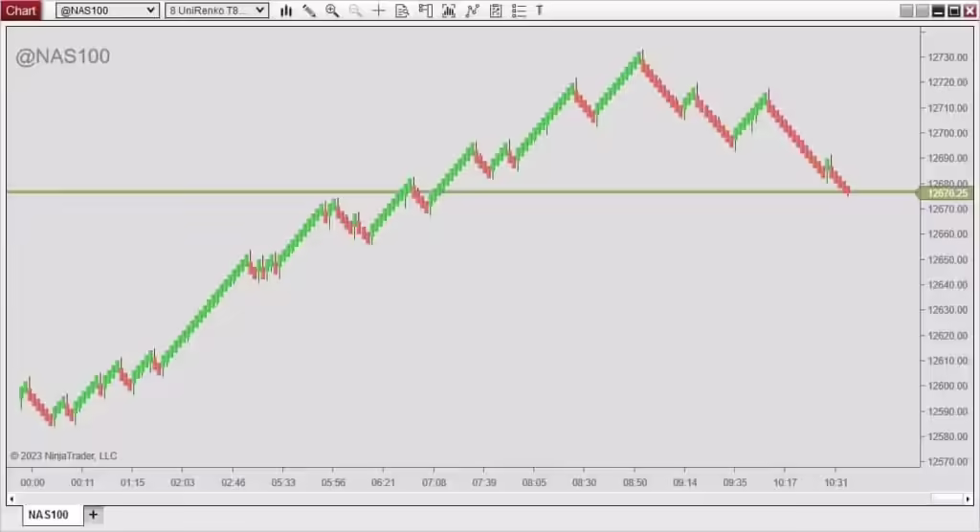Toggle the crosshair cursor
980x532 pixels.
pyautogui.click(x=379, y=11)
